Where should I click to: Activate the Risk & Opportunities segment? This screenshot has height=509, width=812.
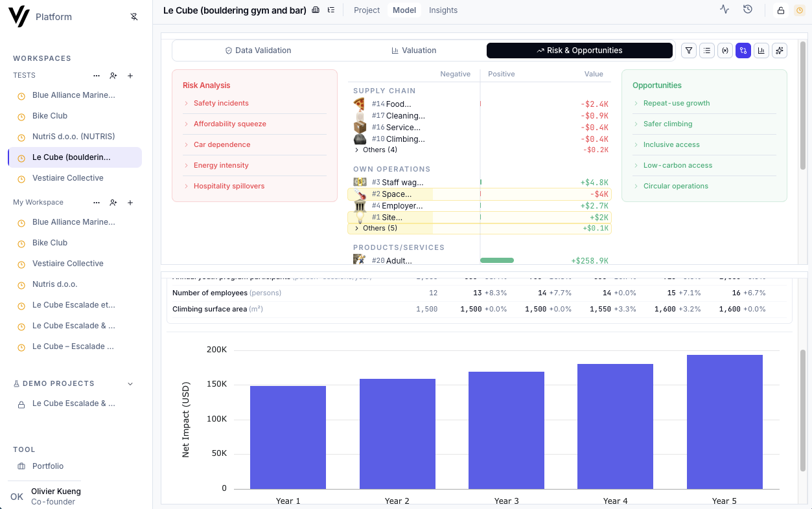579,50
